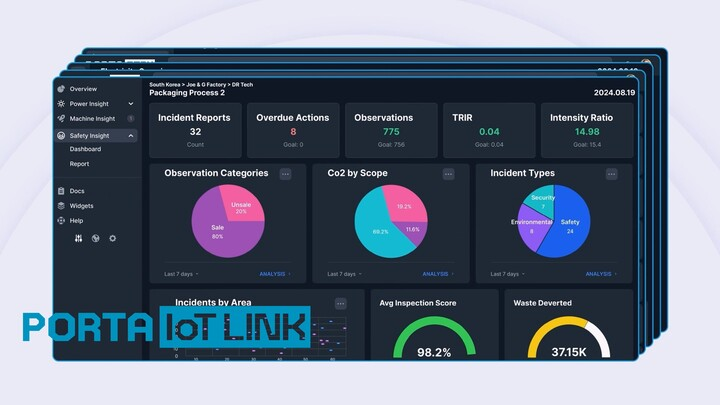720x405 pixels.
Task: Open Incident Types more options menu
Action: tap(612, 174)
